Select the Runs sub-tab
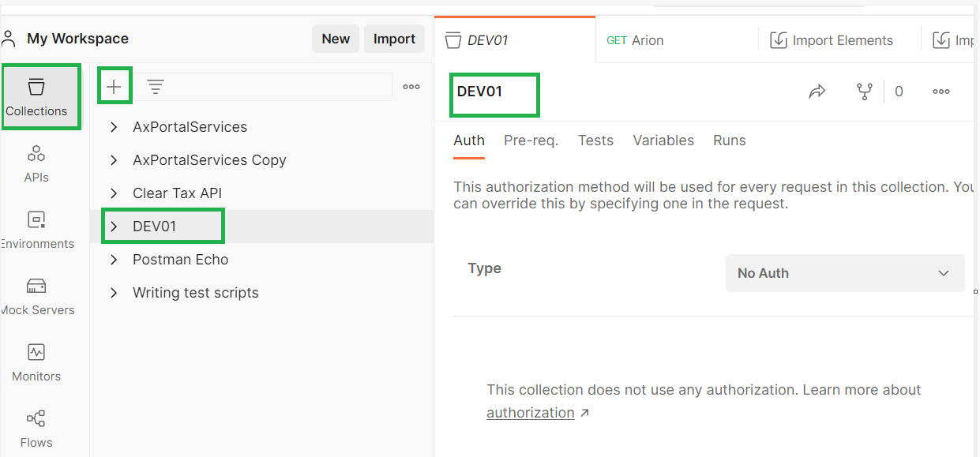The width and height of the screenshot is (980, 457). 730,140
